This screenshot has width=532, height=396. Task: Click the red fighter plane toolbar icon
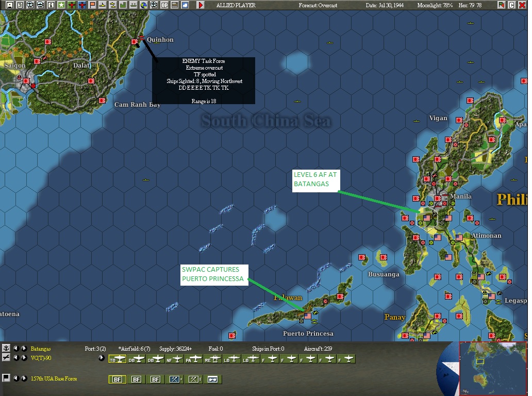[x=72, y=5]
